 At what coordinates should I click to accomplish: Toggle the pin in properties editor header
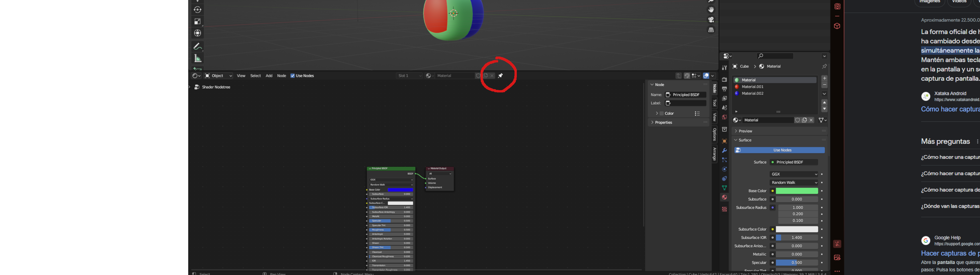point(824,66)
